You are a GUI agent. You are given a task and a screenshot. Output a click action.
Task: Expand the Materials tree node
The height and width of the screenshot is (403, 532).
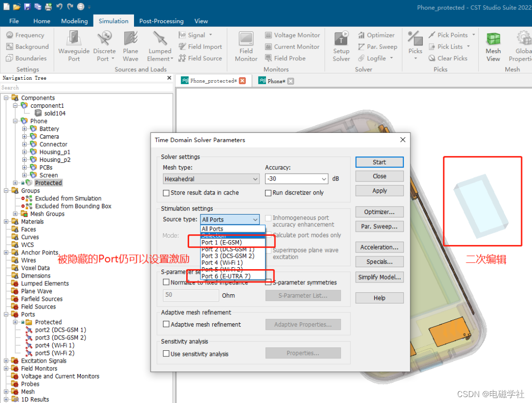click(6, 221)
